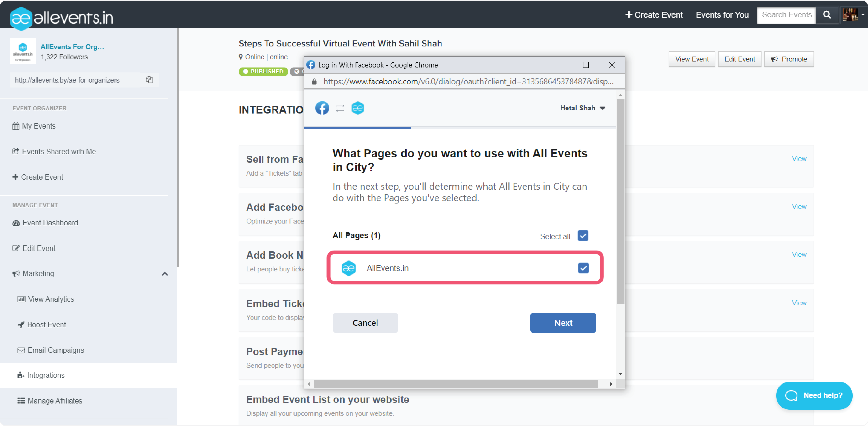Select Integrations in sidebar

point(88,375)
